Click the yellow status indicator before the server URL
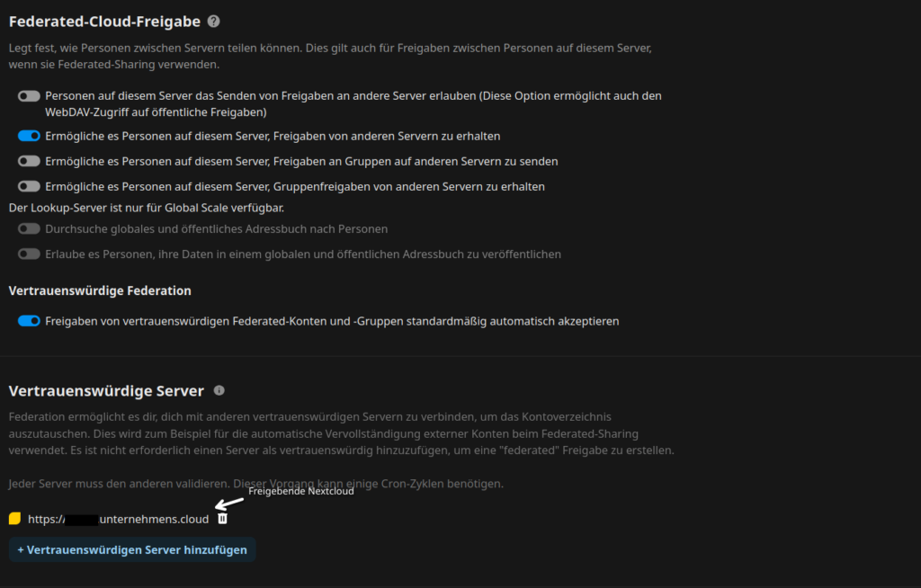The width and height of the screenshot is (921, 588). coord(14,519)
